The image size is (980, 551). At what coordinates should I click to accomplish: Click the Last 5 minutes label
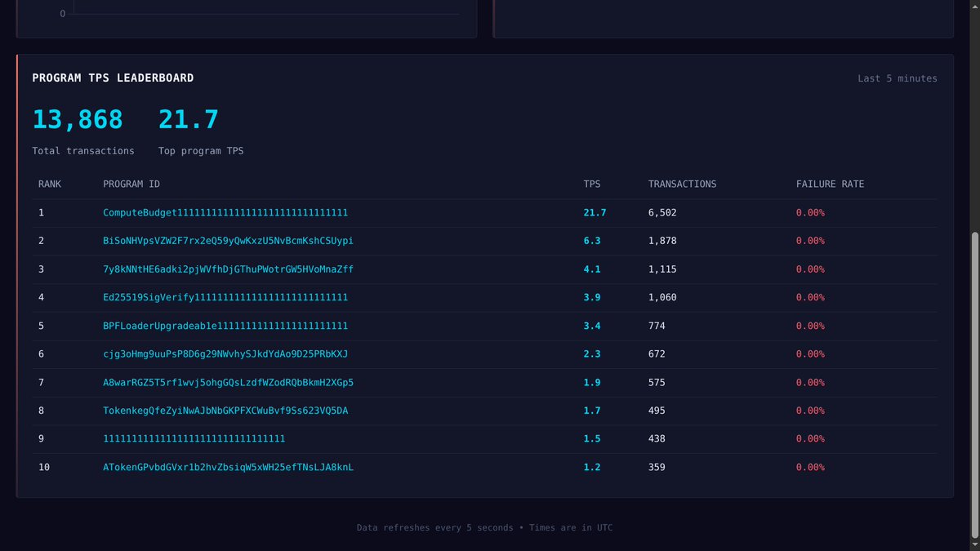point(898,78)
